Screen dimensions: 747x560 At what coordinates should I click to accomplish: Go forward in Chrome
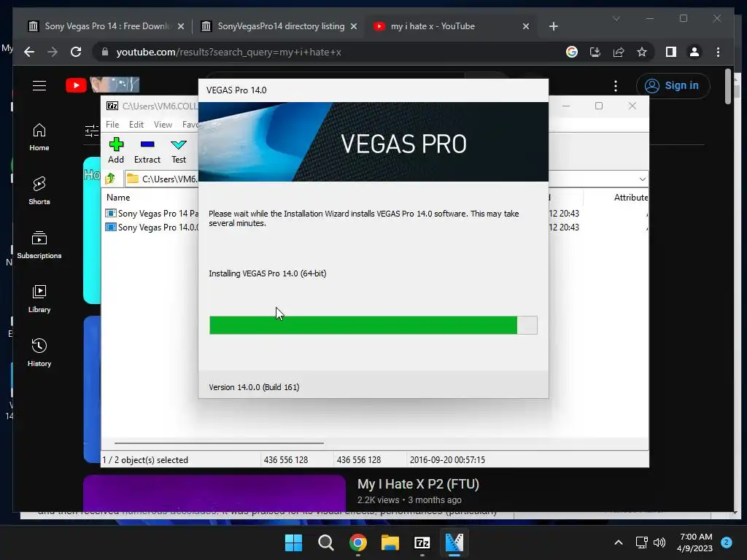click(53, 52)
